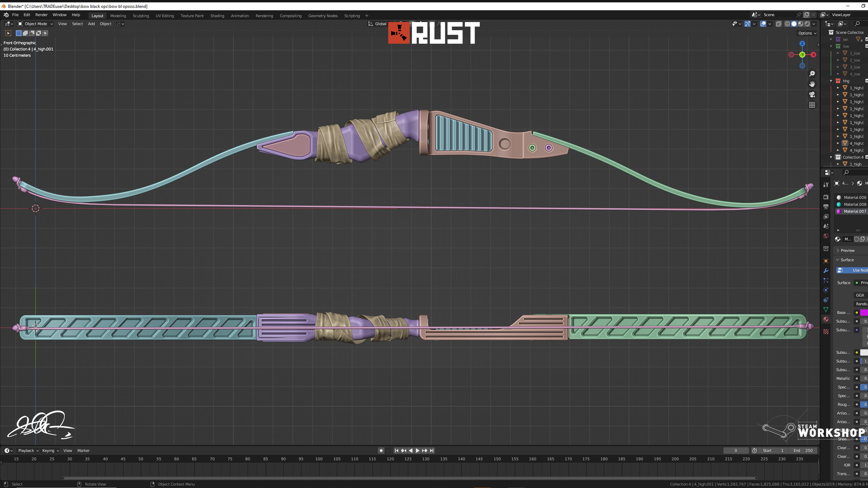
Task: Open the shading options dropdown arrow
Action: coord(814,24)
